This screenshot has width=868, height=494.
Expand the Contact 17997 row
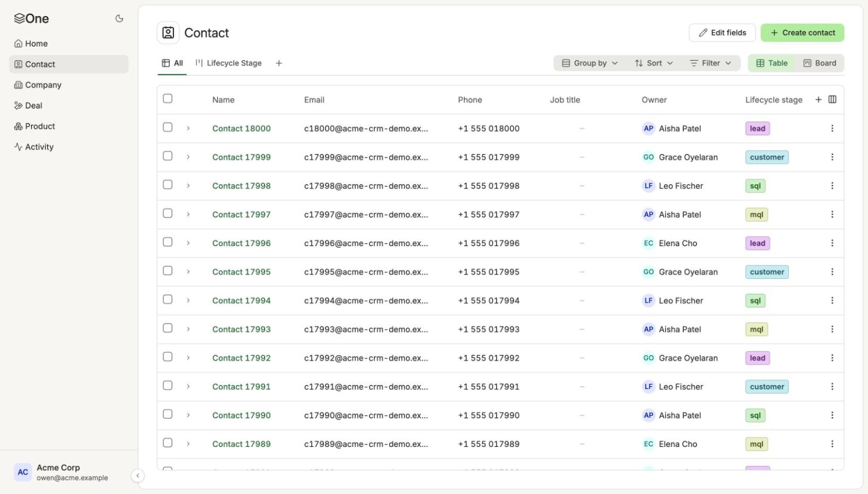pos(188,215)
